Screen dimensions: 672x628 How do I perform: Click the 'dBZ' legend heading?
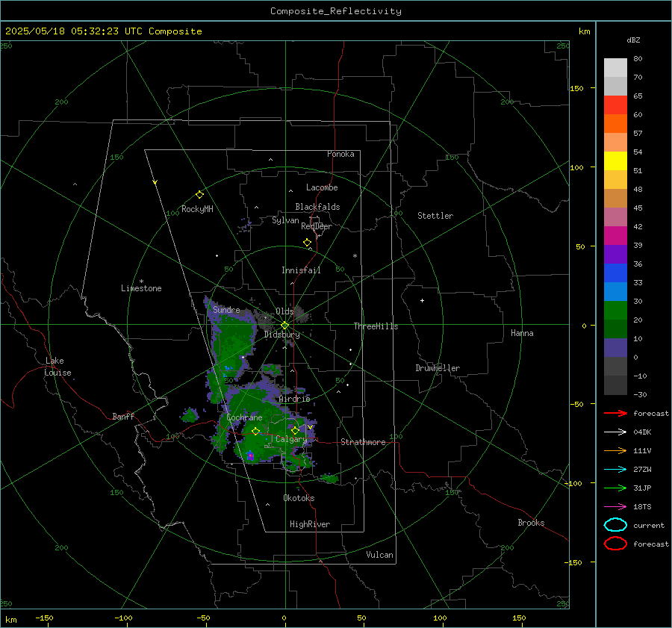(633, 40)
